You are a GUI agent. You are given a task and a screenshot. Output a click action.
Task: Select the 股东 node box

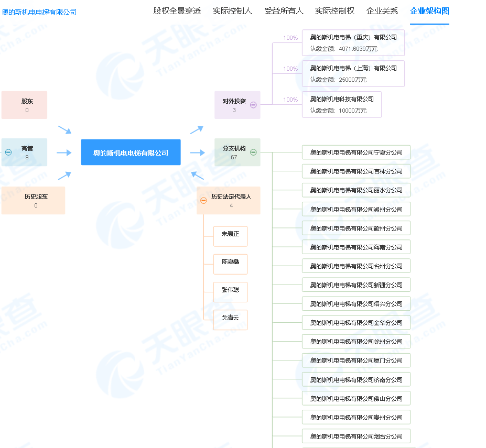click(x=25, y=105)
